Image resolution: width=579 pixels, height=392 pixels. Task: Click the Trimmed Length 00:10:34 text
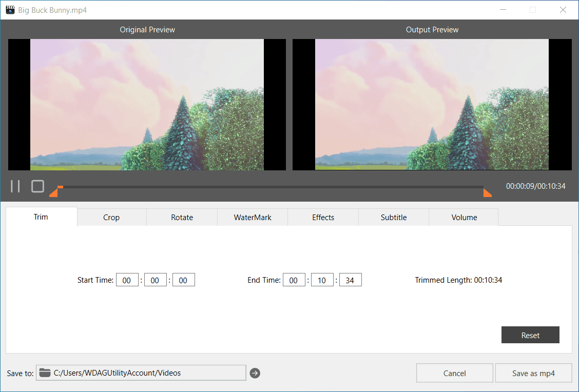458,280
